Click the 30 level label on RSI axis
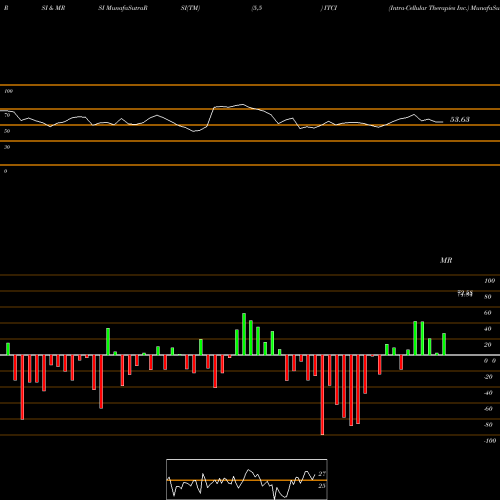The width and height of the screenshot is (500, 500). (7, 147)
